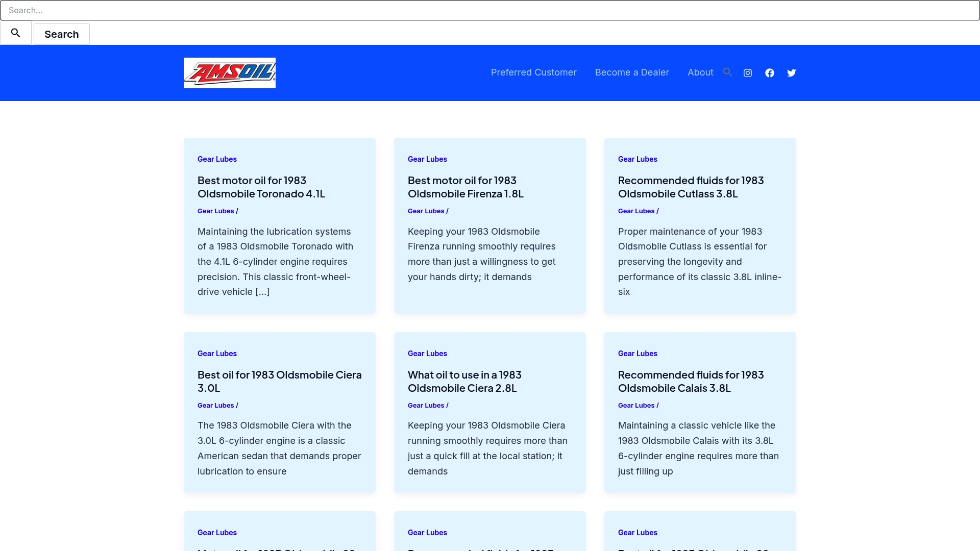Open Become a Dealer menu item

[632, 72]
